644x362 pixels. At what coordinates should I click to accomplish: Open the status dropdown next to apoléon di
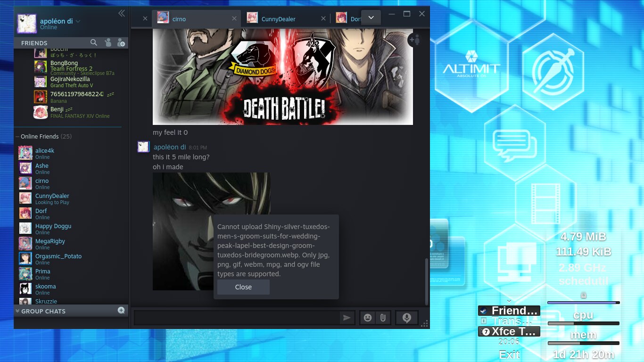click(x=78, y=21)
